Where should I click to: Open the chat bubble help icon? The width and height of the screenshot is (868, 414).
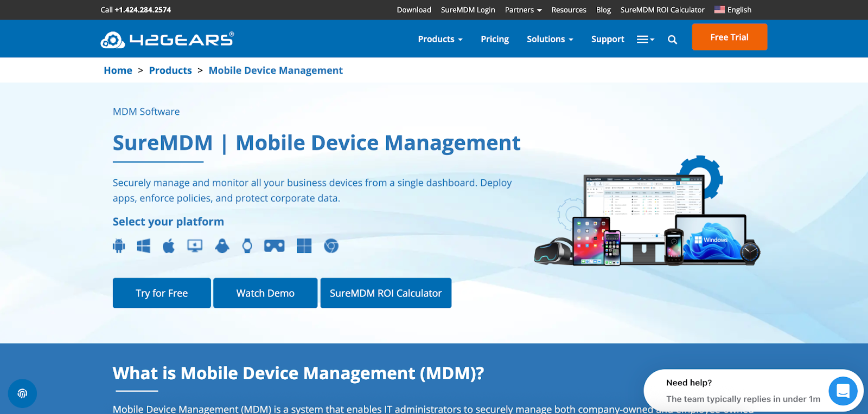click(843, 391)
